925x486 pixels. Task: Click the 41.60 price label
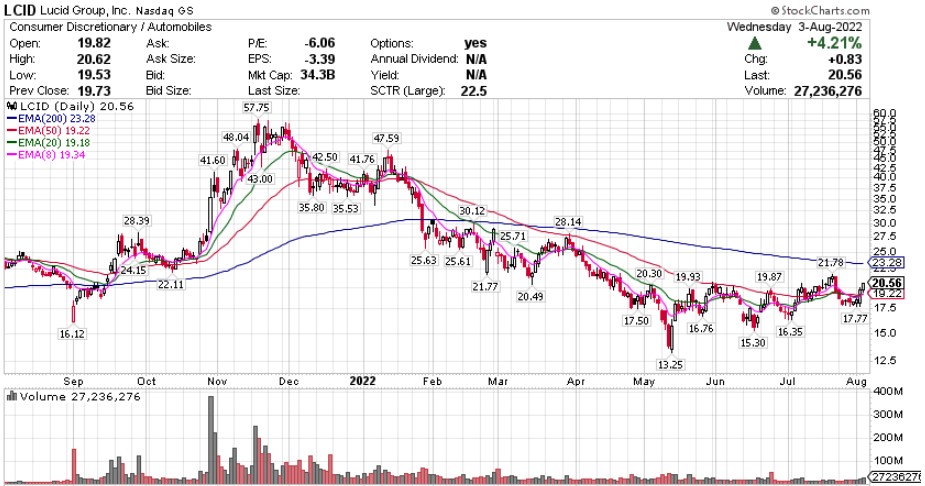(x=212, y=160)
